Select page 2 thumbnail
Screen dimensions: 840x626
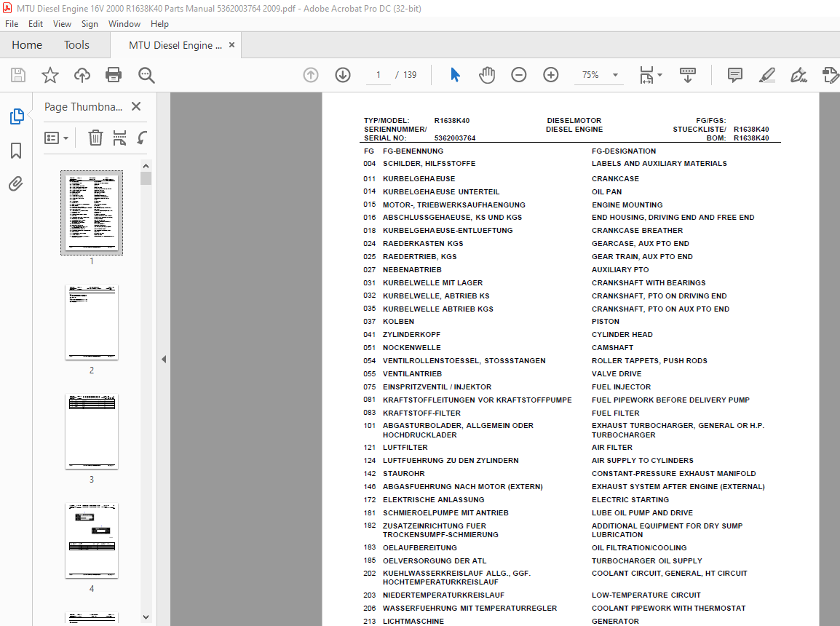coord(92,322)
